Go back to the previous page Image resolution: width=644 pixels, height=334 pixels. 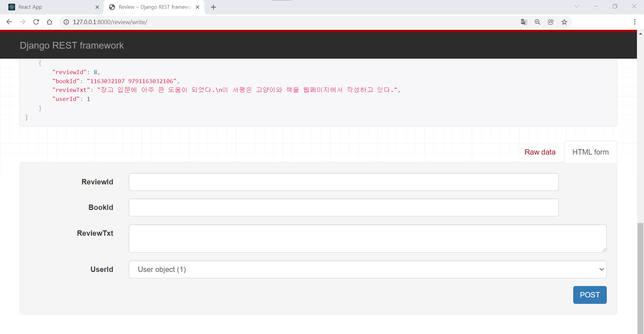[9, 22]
